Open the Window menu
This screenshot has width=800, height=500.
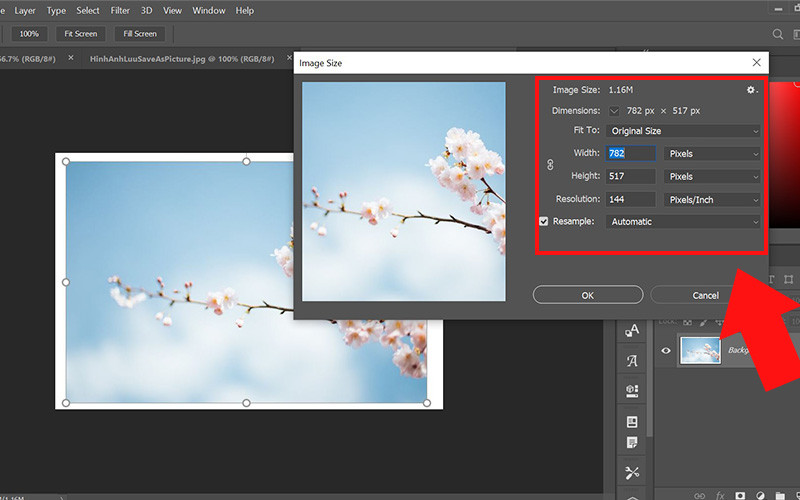coord(209,10)
